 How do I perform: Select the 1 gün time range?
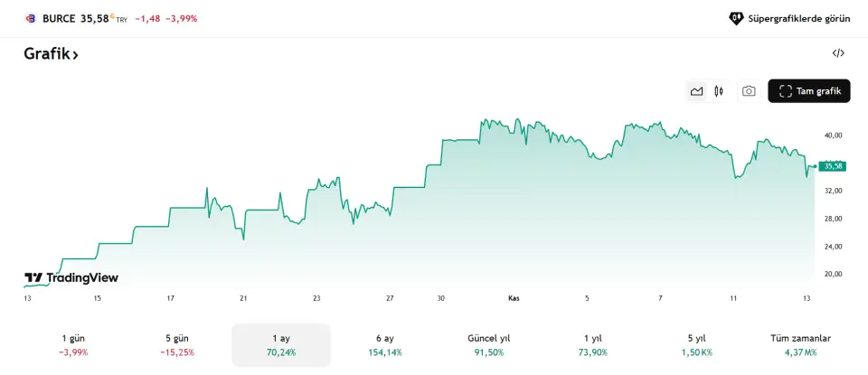pyautogui.click(x=73, y=344)
